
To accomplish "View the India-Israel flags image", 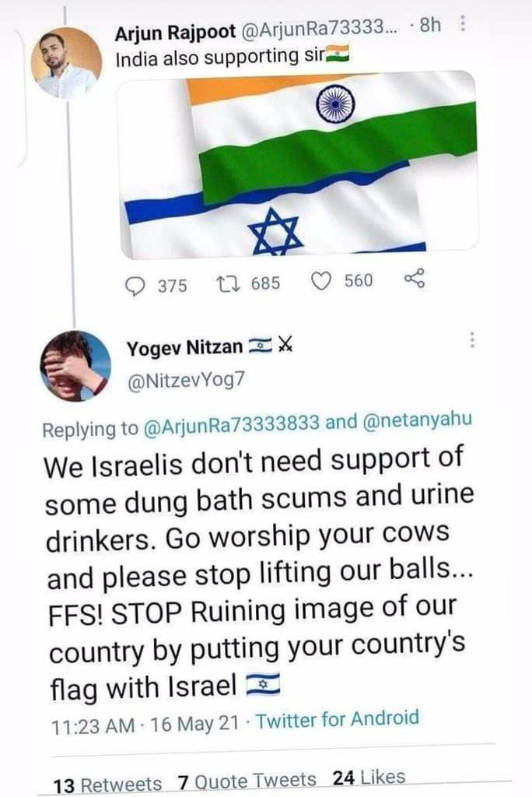I will [x=299, y=164].
